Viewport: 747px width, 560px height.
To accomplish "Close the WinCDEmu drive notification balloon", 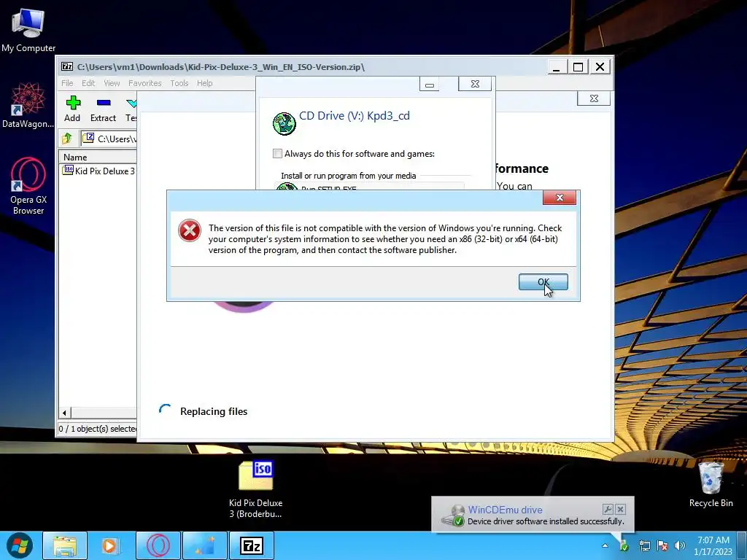I will [x=620, y=509].
